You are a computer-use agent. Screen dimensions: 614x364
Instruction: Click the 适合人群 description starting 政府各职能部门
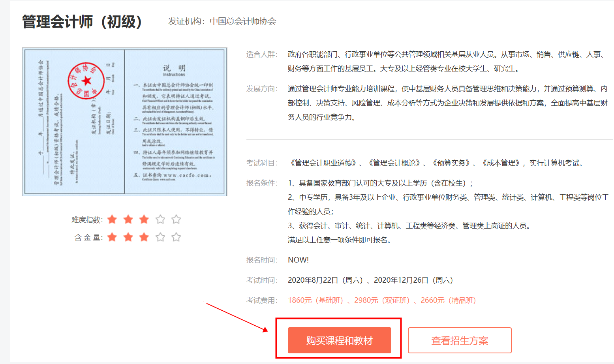pyautogui.click(x=447, y=62)
